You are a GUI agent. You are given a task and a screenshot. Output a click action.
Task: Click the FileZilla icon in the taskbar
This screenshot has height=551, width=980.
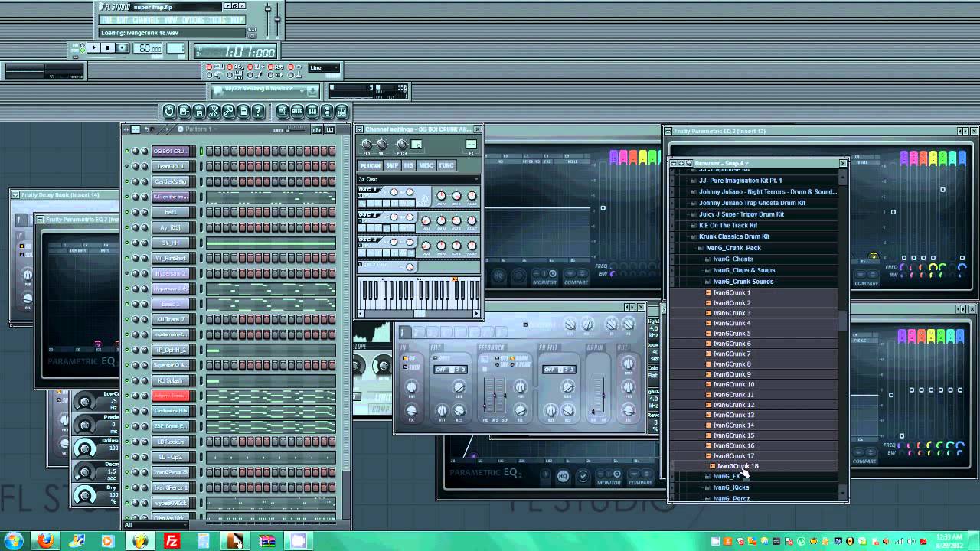[x=171, y=540]
